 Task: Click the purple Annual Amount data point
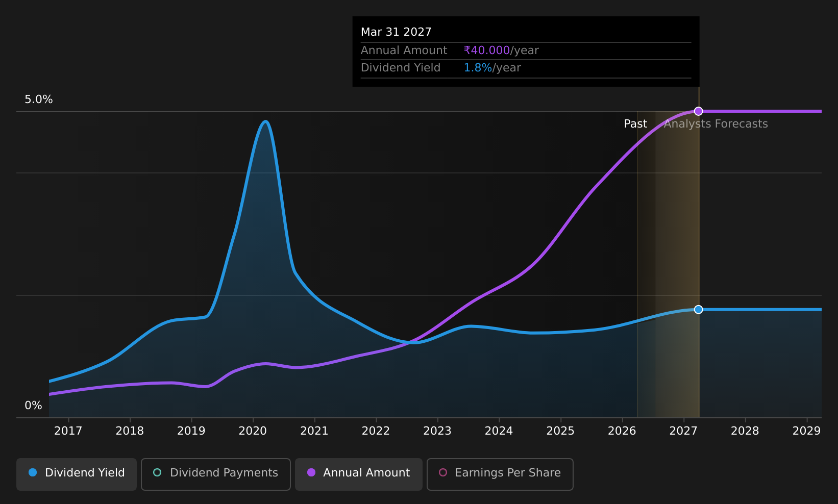699,111
